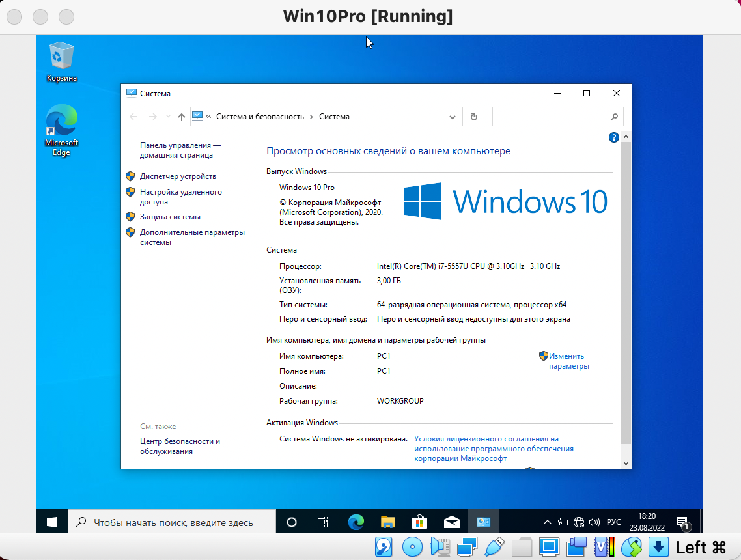Click the search magnifier in System window
741x560 pixels.
614,117
